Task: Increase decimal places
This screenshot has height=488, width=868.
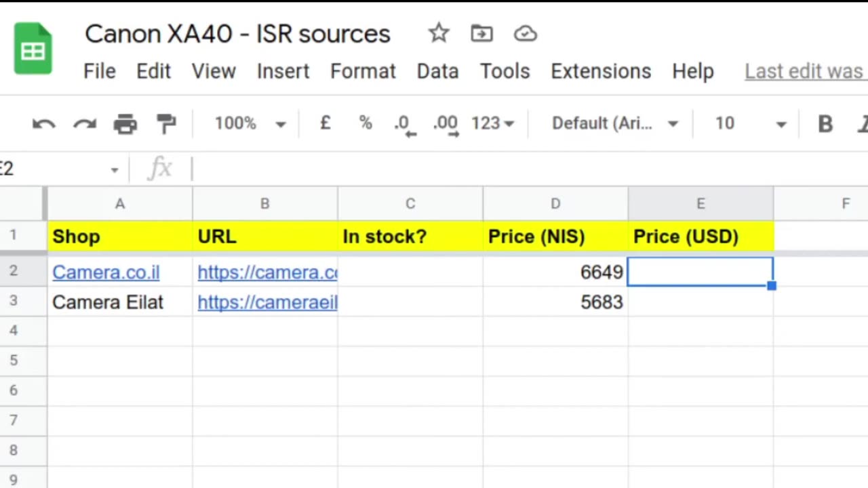Action: [446, 125]
